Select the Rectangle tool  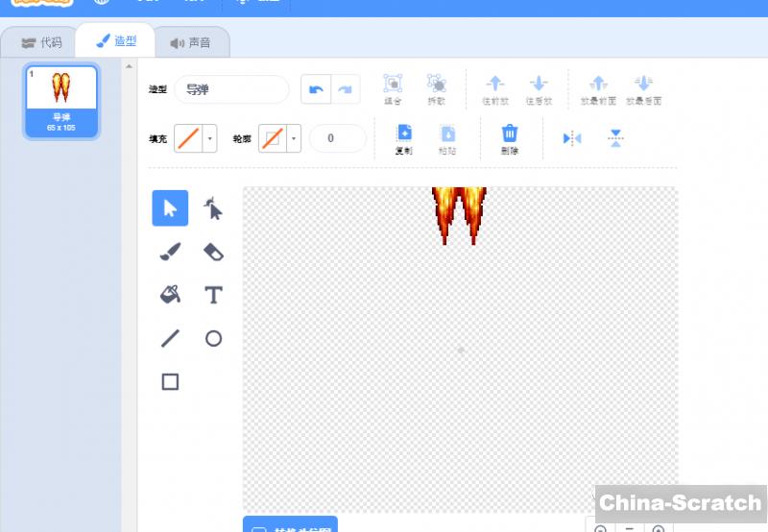[x=170, y=381]
